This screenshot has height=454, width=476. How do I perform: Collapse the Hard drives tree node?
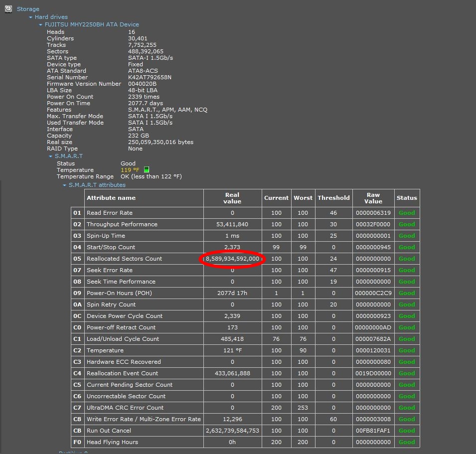click(x=30, y=17)
